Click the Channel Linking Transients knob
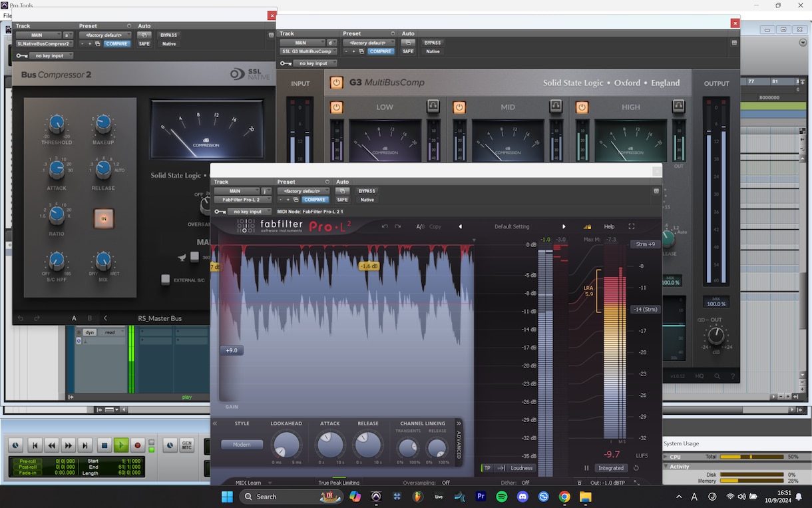The image size is (812, 508). (x=408, y=447)
